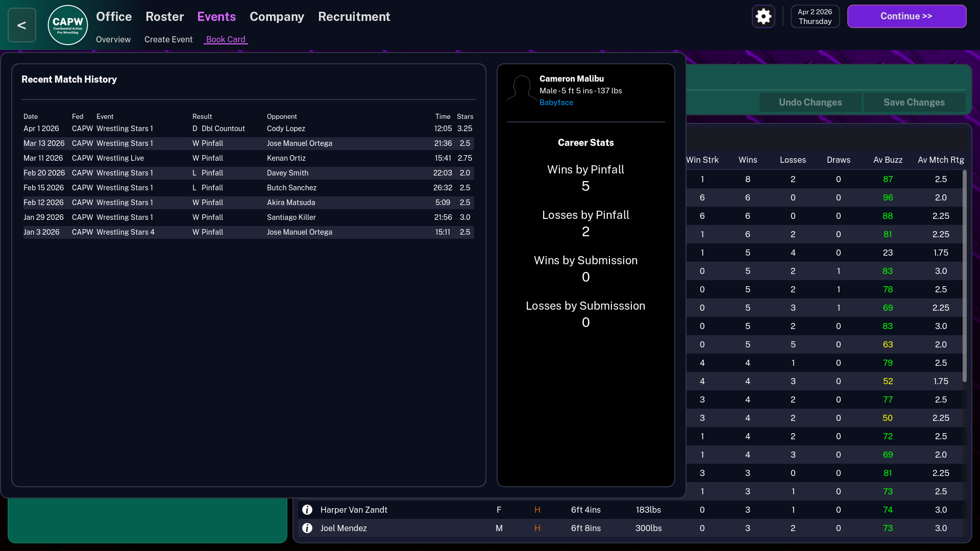This screenshot has height=551, width=980.
Task: Open the Recruitment menu
Action: [x=354, y=16]
